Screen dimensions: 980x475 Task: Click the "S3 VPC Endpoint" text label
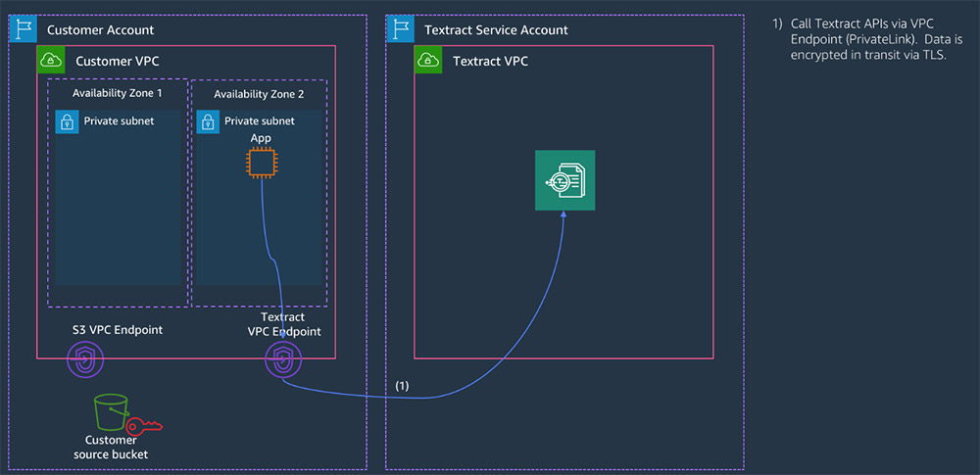pyautogui.click(x=118, y=330)
